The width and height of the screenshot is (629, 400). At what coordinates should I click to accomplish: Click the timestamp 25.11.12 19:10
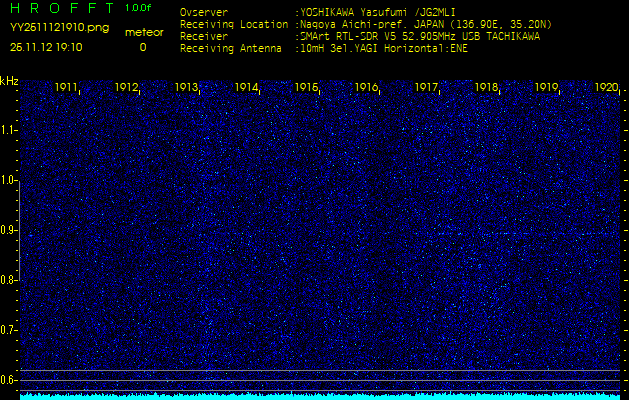[x=46, y=47]
